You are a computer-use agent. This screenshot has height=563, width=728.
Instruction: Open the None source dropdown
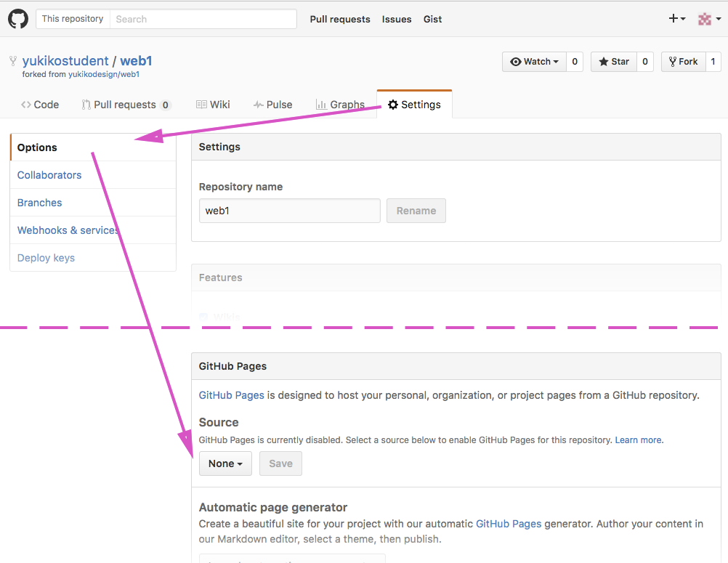[225, 463]
